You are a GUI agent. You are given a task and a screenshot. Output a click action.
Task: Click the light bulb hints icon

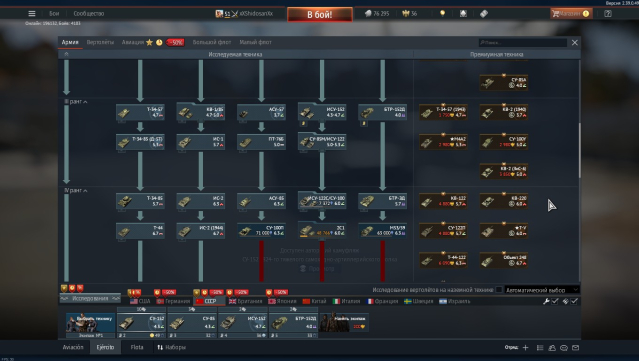442,13
